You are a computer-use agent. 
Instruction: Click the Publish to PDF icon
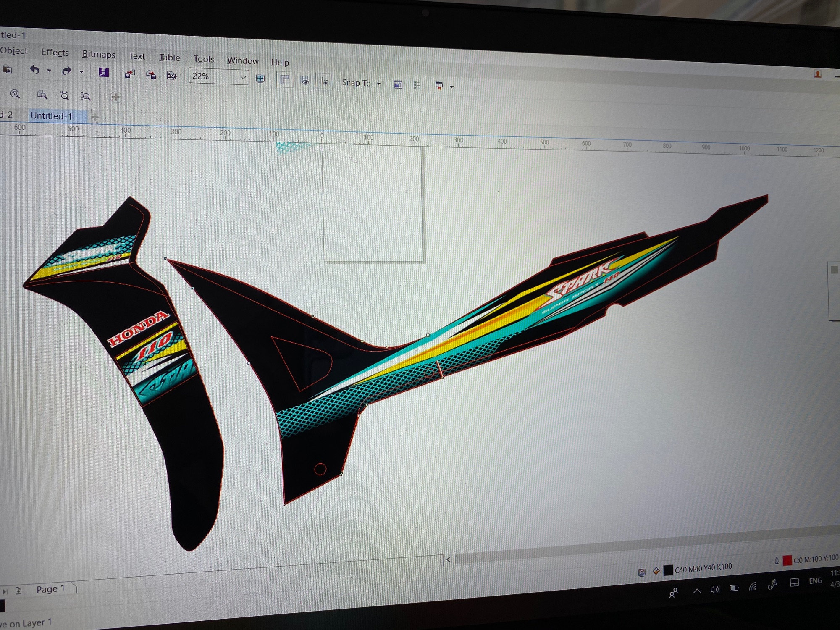(172, 76)
